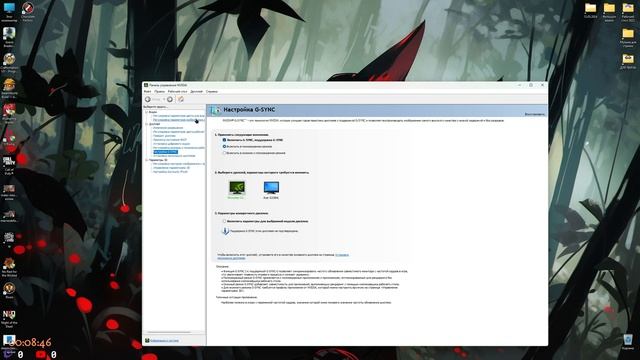Image resolution: width=640 pixels, height=360 pixels.
Task: Select windowed and full screen mode radio
Action: [x=224, y=153]
